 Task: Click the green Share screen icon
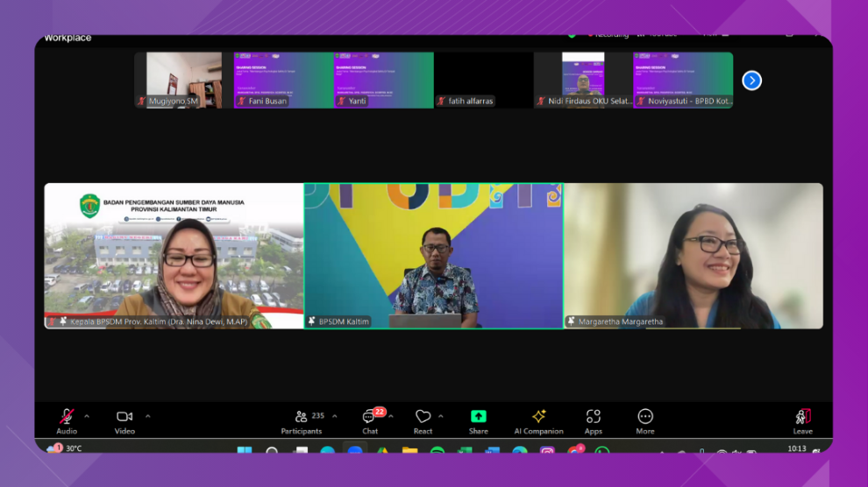[479, 416]
